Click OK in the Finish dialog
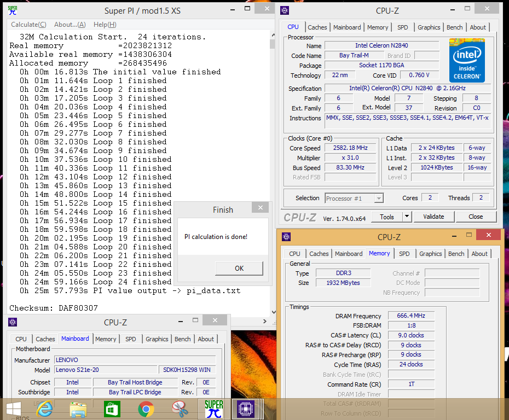The width and height of the screenshot is (509, 420). [239, 268]
